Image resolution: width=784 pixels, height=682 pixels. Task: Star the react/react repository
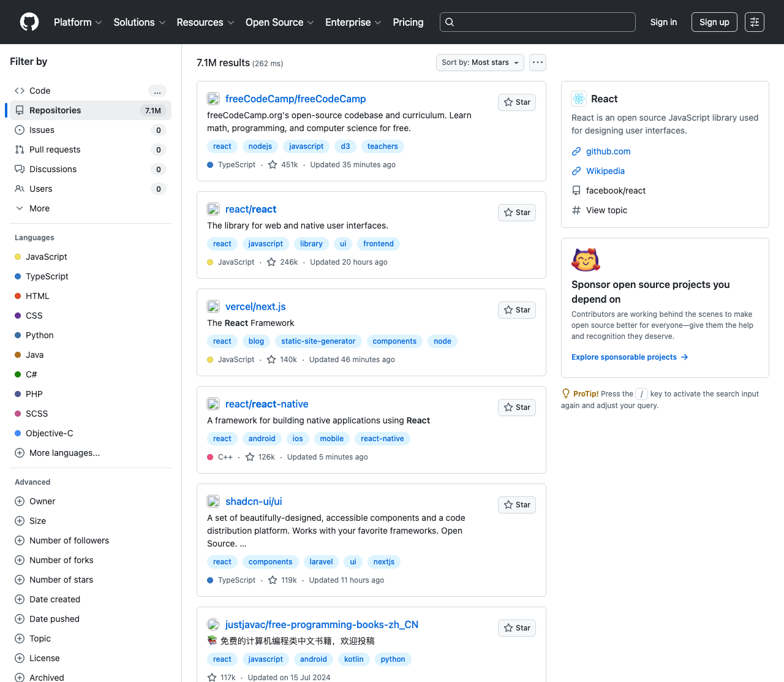pyautogui.click(x=517, y=213)
